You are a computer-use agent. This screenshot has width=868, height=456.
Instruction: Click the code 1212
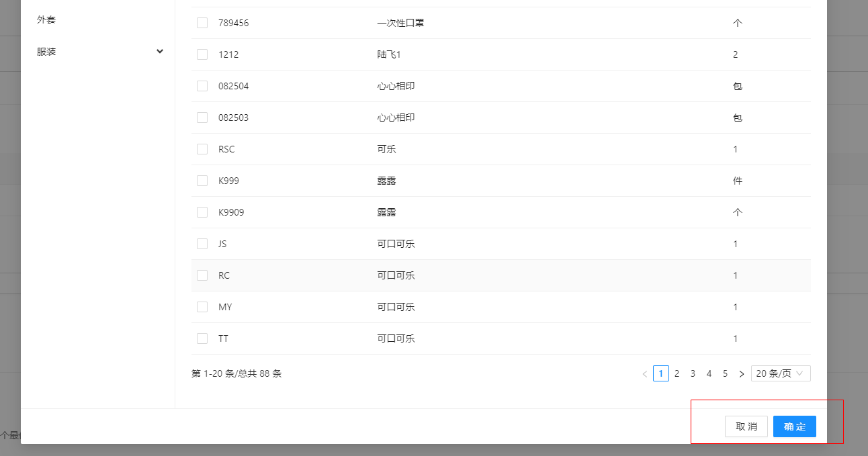pos(228,54)
